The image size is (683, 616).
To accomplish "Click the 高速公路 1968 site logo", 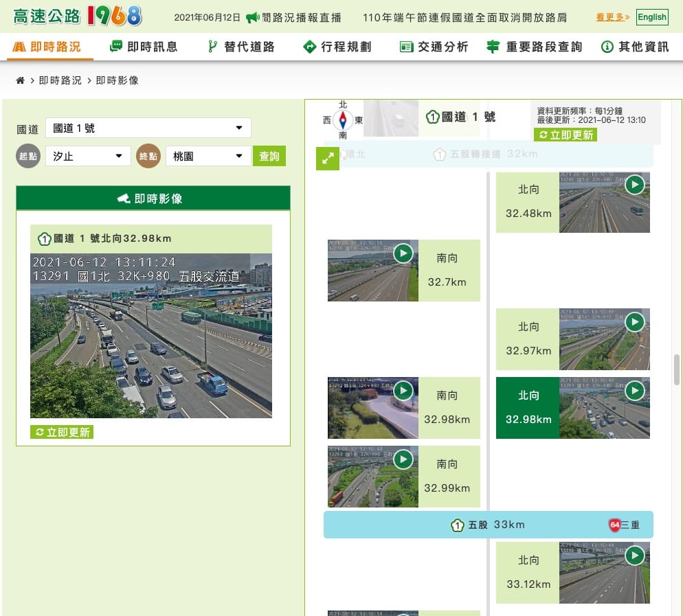I will point(78,16).
